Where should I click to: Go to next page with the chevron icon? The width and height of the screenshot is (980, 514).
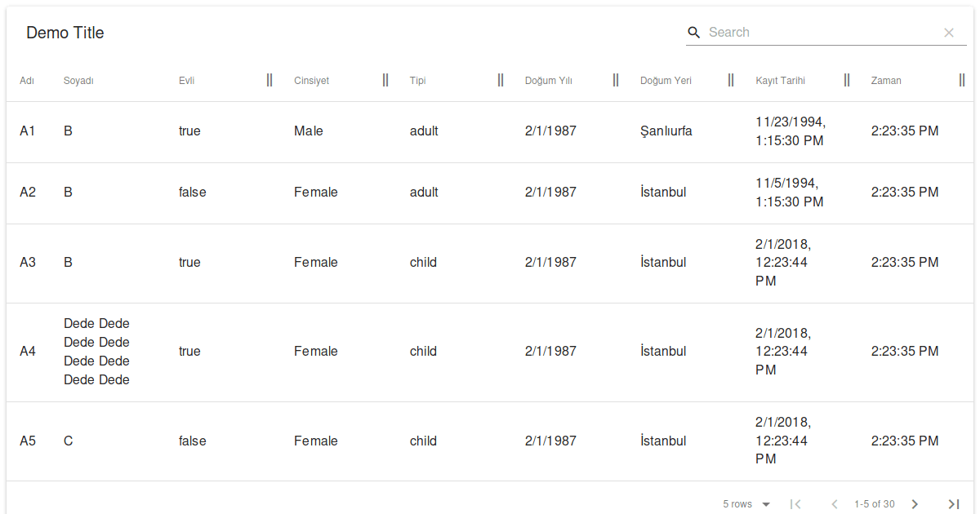click(x=915, y=503)
